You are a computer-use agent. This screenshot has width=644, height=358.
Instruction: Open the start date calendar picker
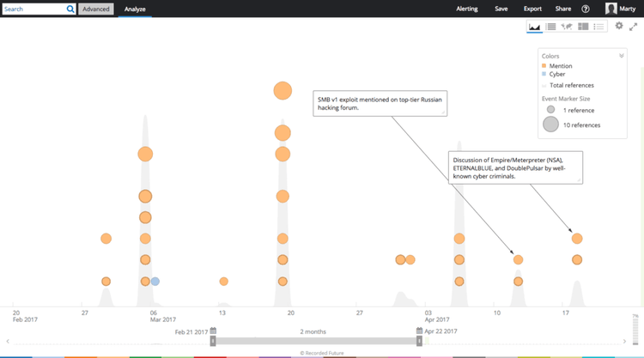click(x=213, y=331)
